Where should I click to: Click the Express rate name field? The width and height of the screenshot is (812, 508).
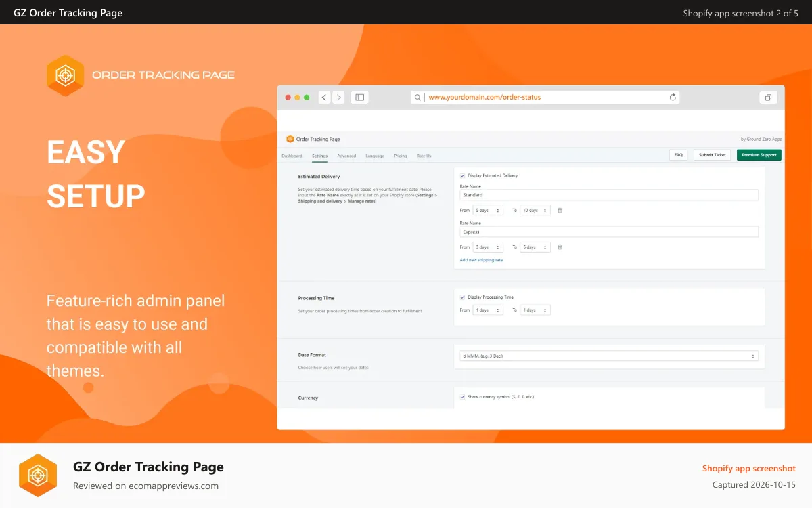click(x=609, y=232)
